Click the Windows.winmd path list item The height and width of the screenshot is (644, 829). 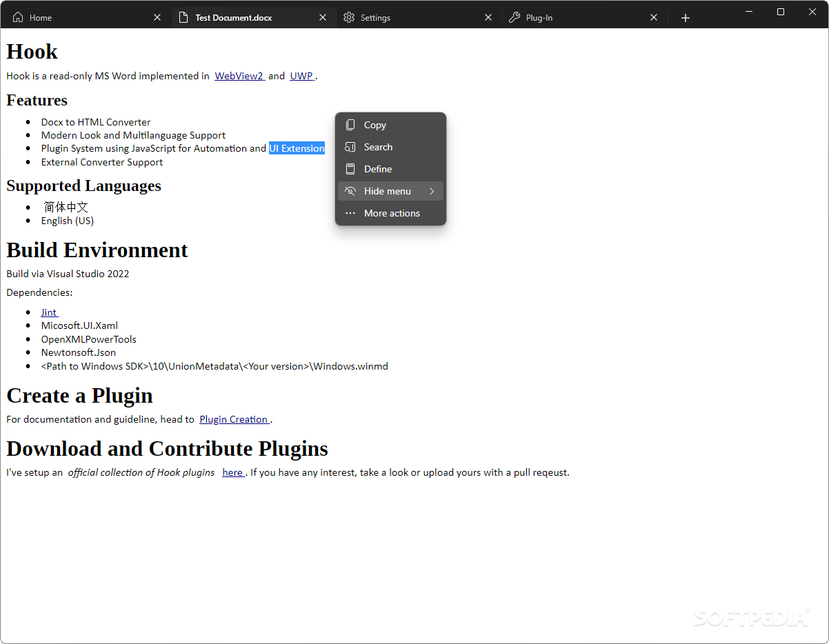pos(214,366)
